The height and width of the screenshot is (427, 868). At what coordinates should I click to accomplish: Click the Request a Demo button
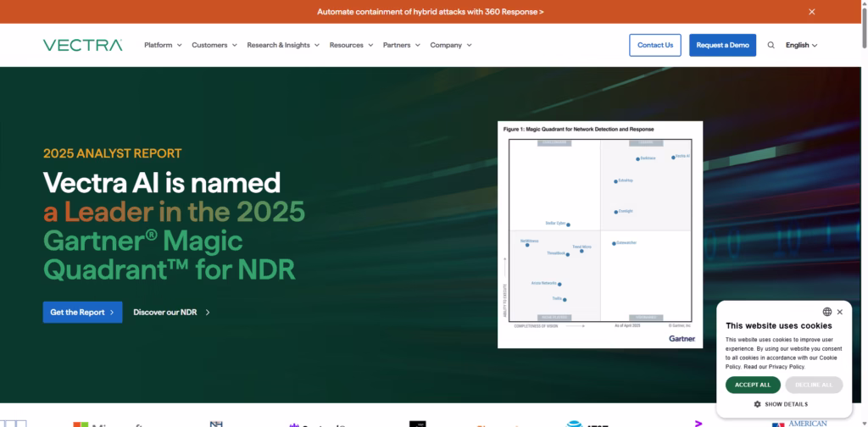click(x=722, y=45)
